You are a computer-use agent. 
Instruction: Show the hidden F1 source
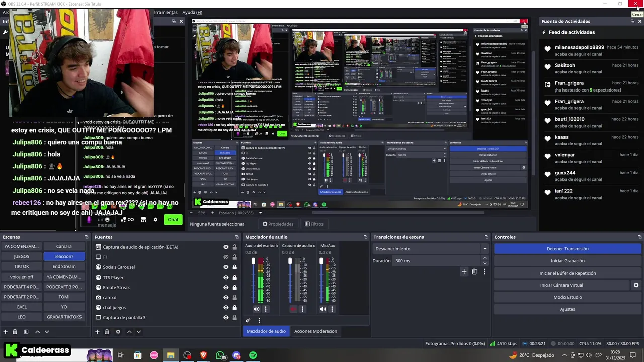(226, 257)
